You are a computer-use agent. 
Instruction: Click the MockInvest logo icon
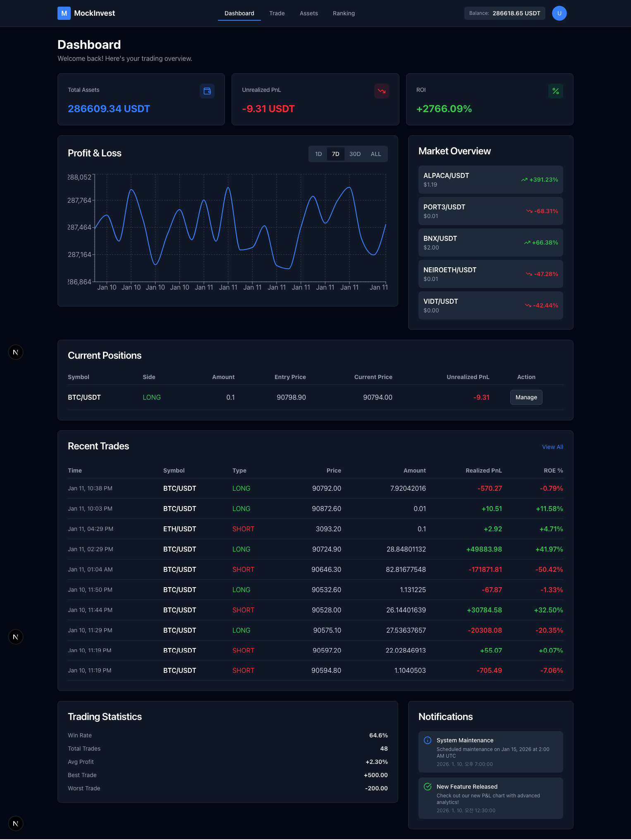pyautogui.click(x=64, y=13)
